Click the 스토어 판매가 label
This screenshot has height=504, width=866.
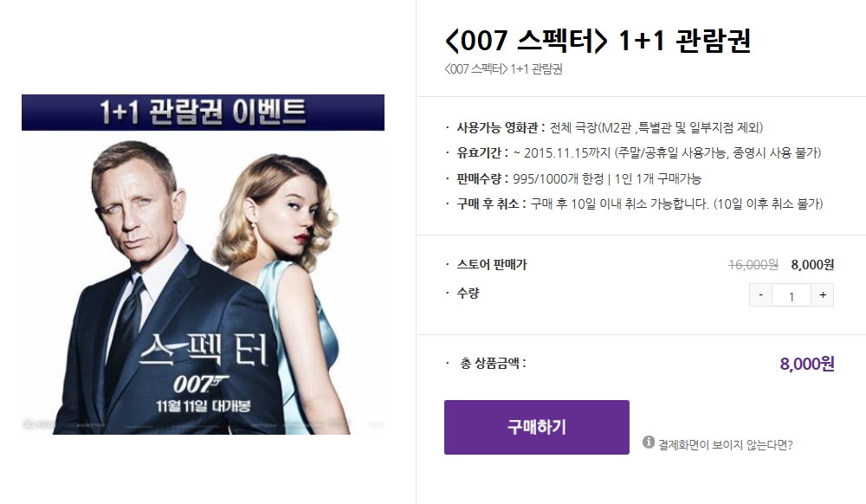(492, 265)
